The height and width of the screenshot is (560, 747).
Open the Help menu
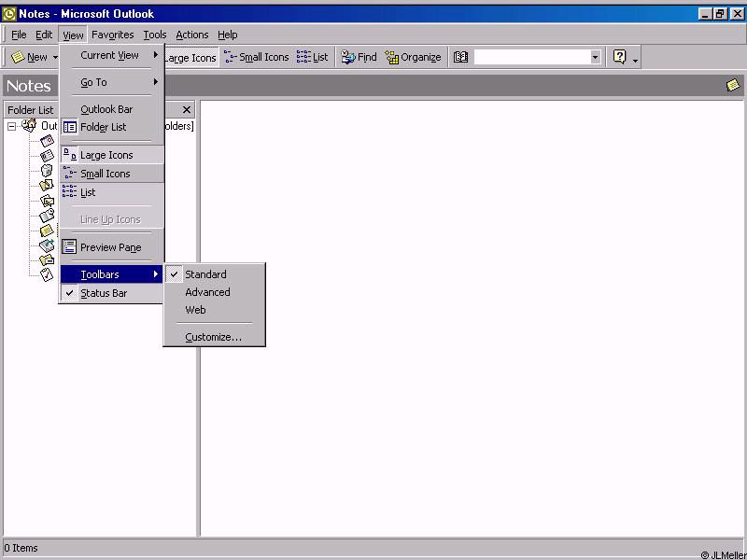tap(227, 35)
